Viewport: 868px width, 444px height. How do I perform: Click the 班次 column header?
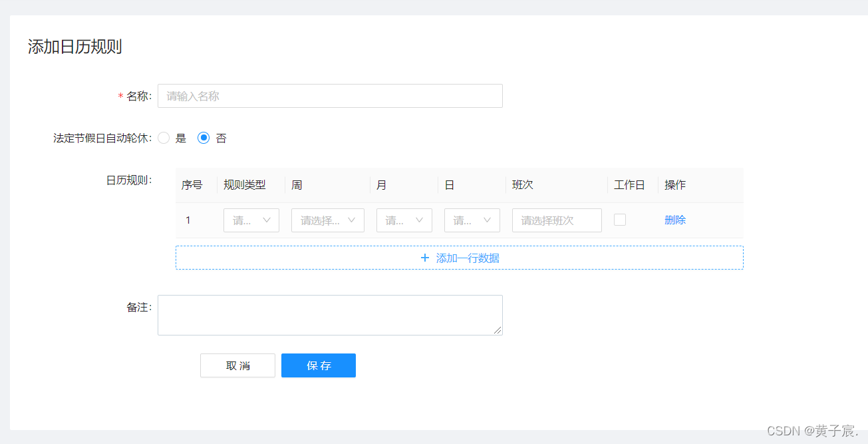[523, 184]
